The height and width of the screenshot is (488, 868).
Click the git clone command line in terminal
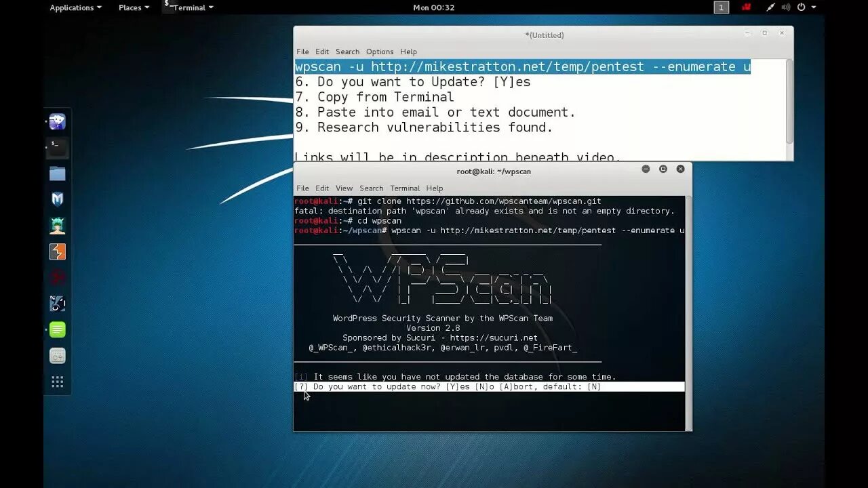tap(448, 201)
